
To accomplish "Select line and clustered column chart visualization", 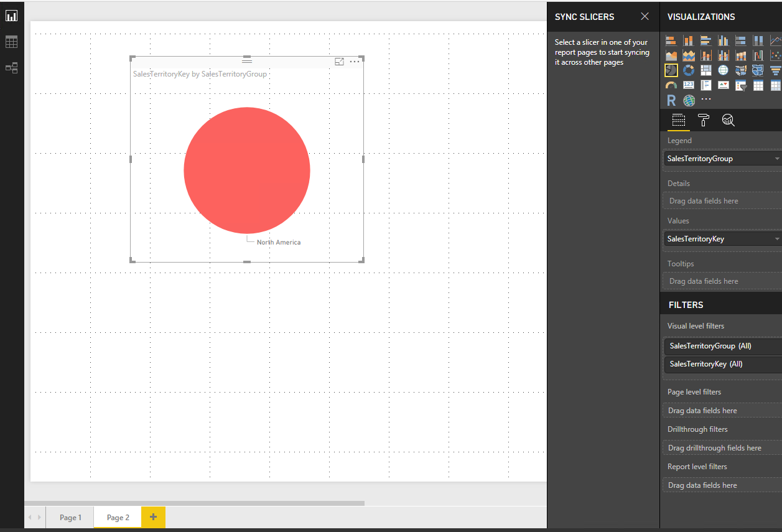I will pyautogui.click(x=724, y=55).
